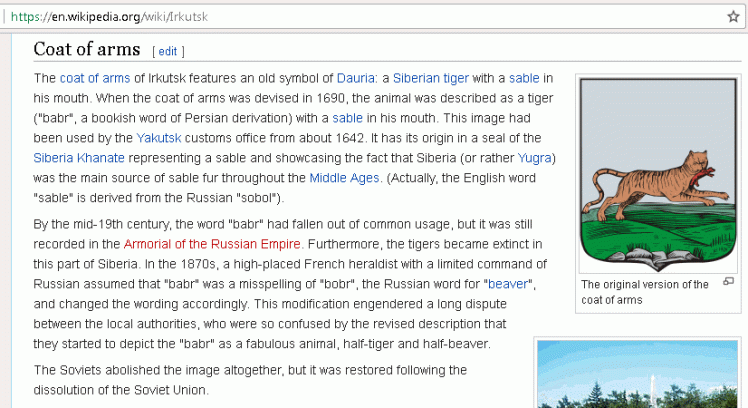748x408 pixels.
Task: Follow the Dauria link
Action: [x=356, y=78]
